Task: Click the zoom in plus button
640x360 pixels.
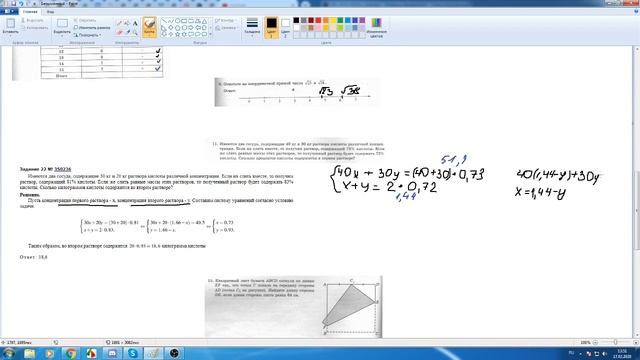Action: coord(636,342)
